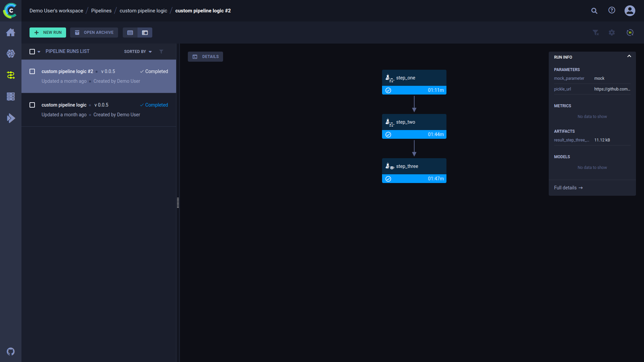644x362 pixels.
Task: Open the settings gear icon
Action: pos(612,33)
